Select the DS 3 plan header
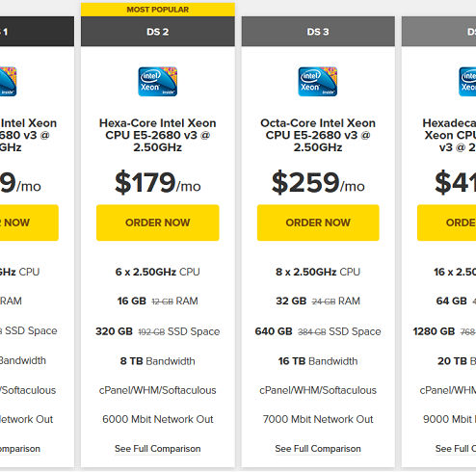Image resolution: width=476 pixels, height=472 pixels. click(x=318, y=32)
